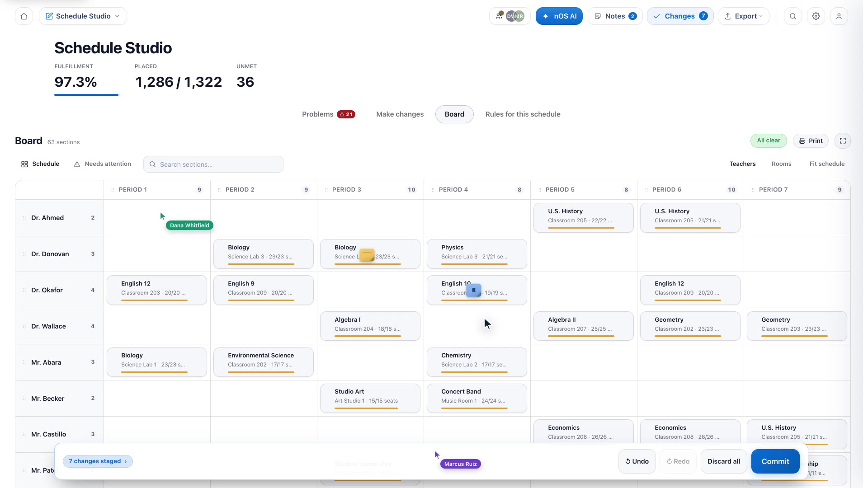This screenshot has height=488, width=868.
Task: Open the settings gear icon
Action: [816, 16]
